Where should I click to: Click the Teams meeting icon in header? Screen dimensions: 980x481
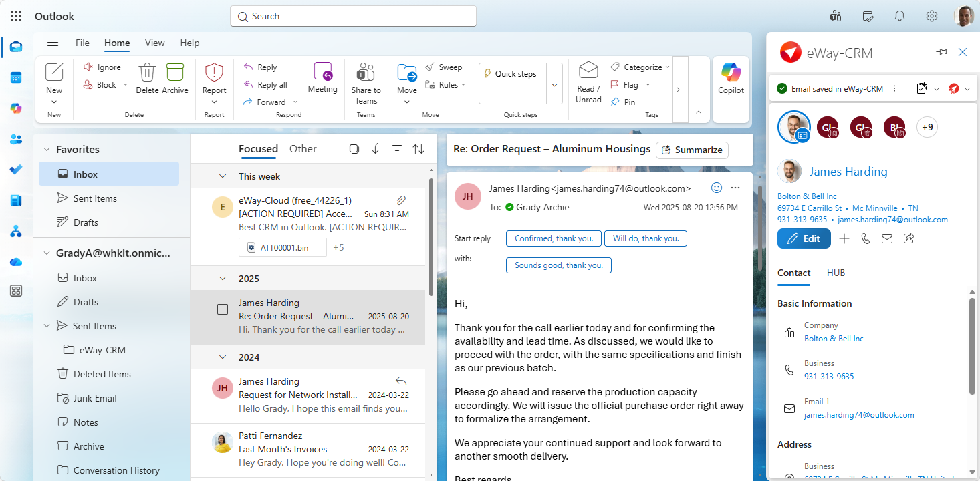click(835, 16)
